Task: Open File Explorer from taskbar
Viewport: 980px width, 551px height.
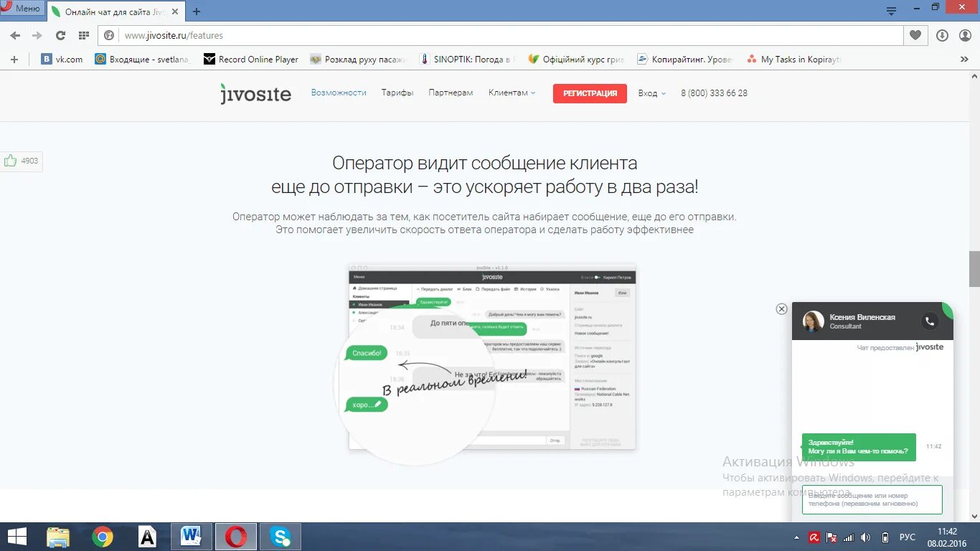Action: point(58,537)
